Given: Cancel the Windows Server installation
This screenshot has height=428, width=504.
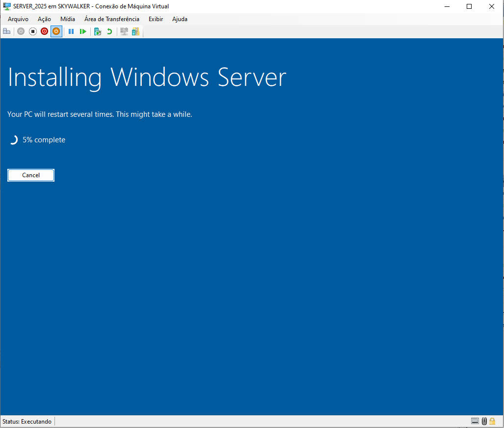Looking at the screenshot, I should click(x=31, y=175).
